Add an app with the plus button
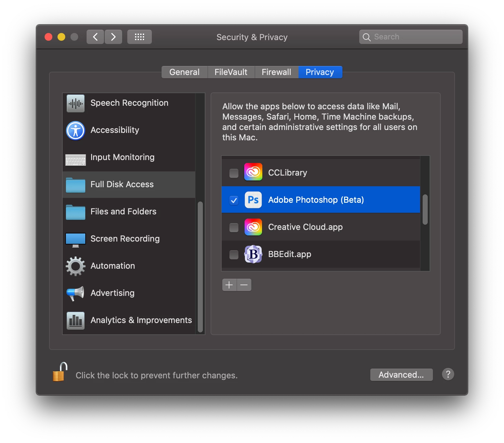Screen dimensions: 504x443 click(x=229, y=285)
